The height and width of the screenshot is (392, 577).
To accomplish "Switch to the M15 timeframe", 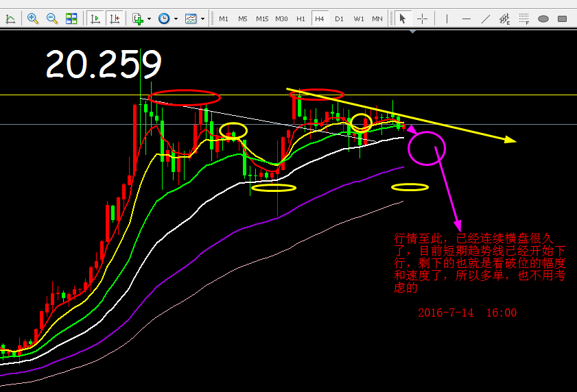I will (x=262, y=19).
